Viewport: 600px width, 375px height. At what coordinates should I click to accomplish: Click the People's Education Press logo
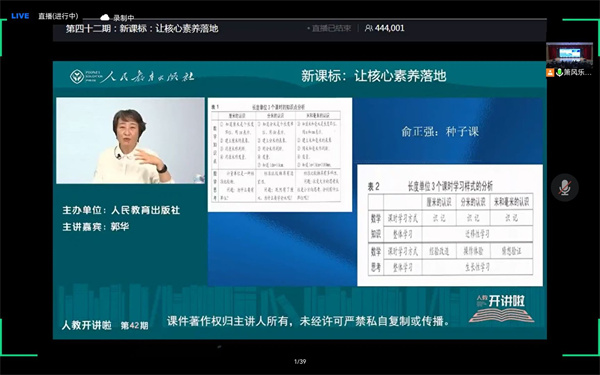coord(132,76)
